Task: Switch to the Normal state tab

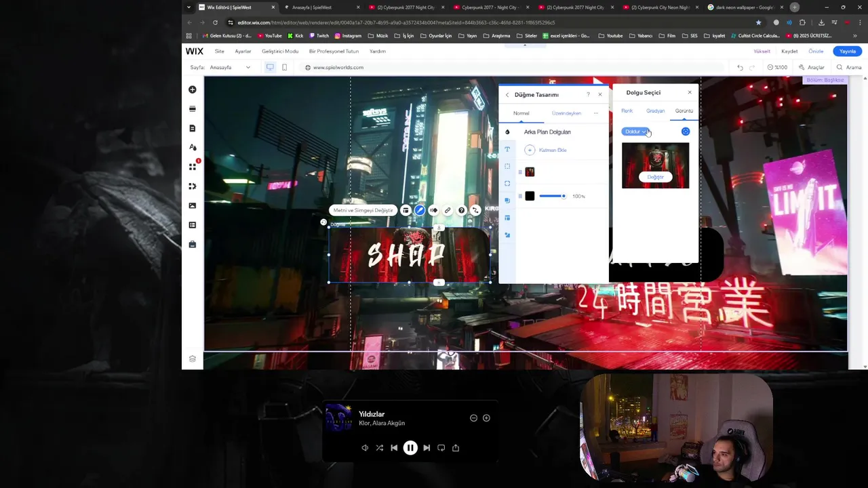Action: pyautogui.click(x=521, y=113)
